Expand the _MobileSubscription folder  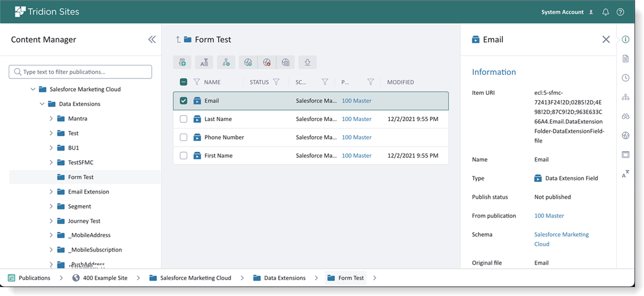click(52, 250)
